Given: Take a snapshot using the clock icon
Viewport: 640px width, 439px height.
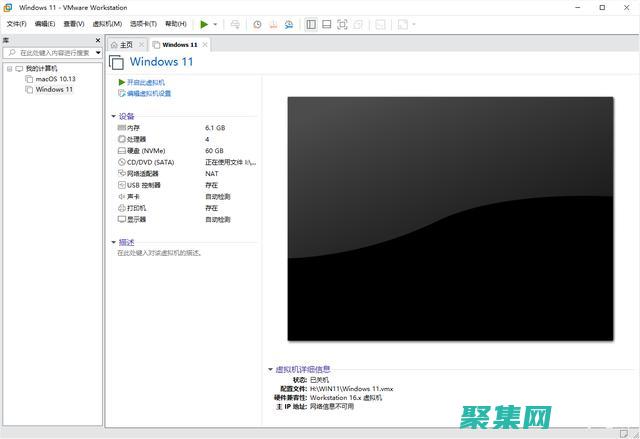Looking at the screenshot, I should click(257, 24).
